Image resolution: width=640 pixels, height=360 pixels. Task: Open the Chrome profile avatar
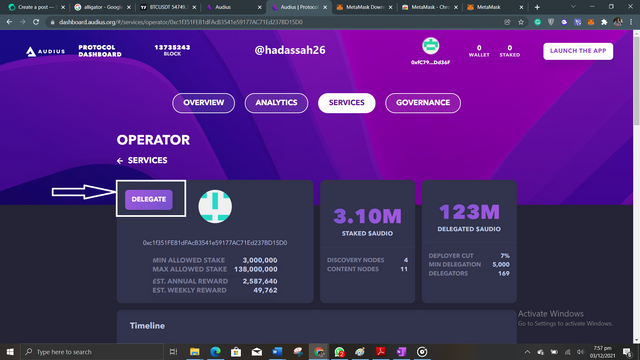[x=618, y=22]
